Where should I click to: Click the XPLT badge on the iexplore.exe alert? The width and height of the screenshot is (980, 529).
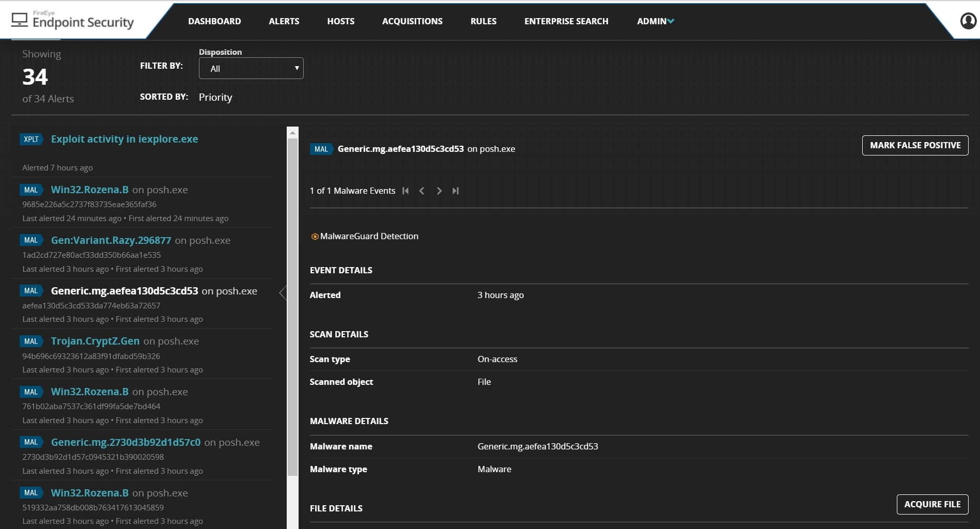coord(31,139)
